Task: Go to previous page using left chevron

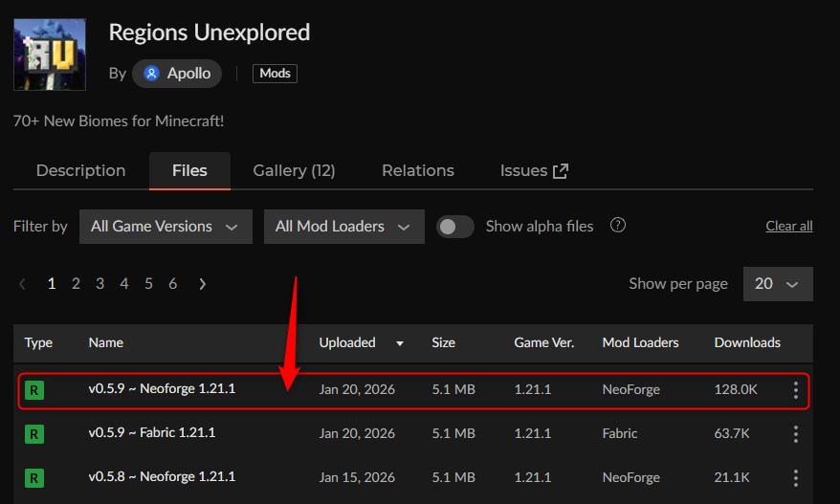Action: point(23,284)
